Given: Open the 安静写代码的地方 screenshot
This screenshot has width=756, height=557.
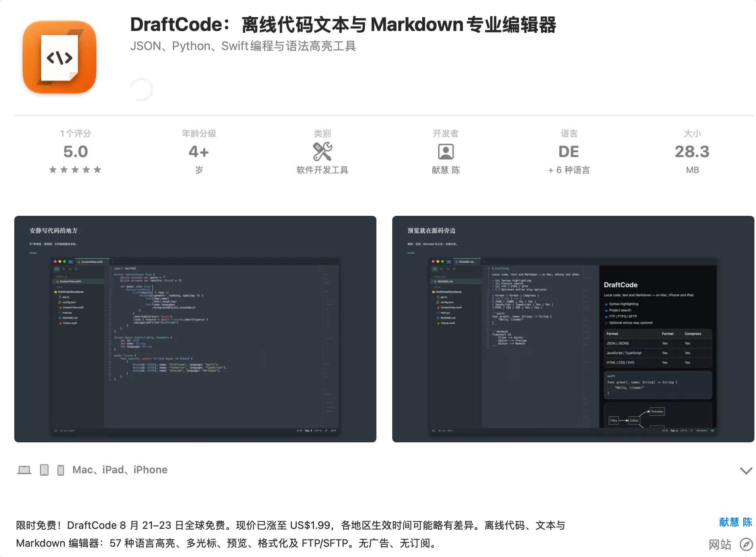Looking at the screenshot, I should point(195,329).
